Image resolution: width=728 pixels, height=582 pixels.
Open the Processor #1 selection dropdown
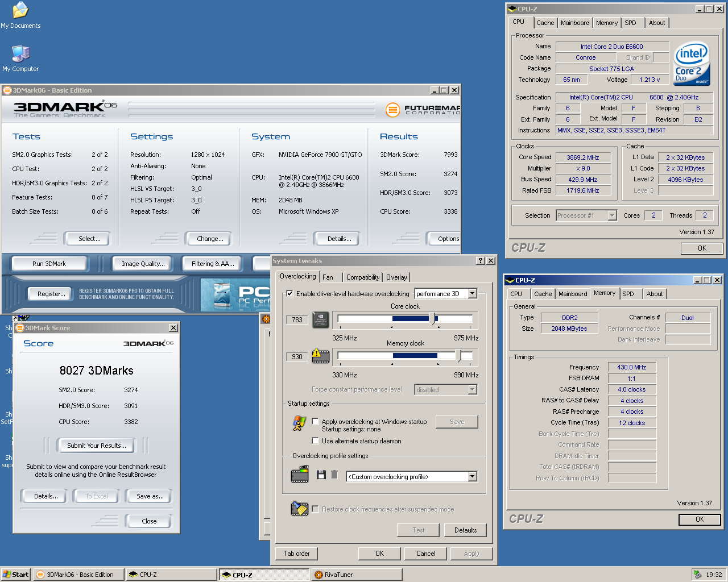point(612,215)
